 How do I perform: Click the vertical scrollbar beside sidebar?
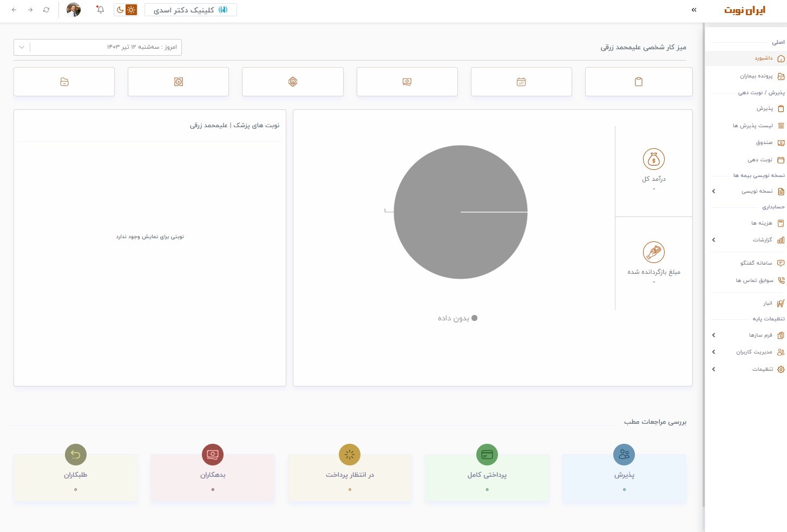(x=704, y=265)
